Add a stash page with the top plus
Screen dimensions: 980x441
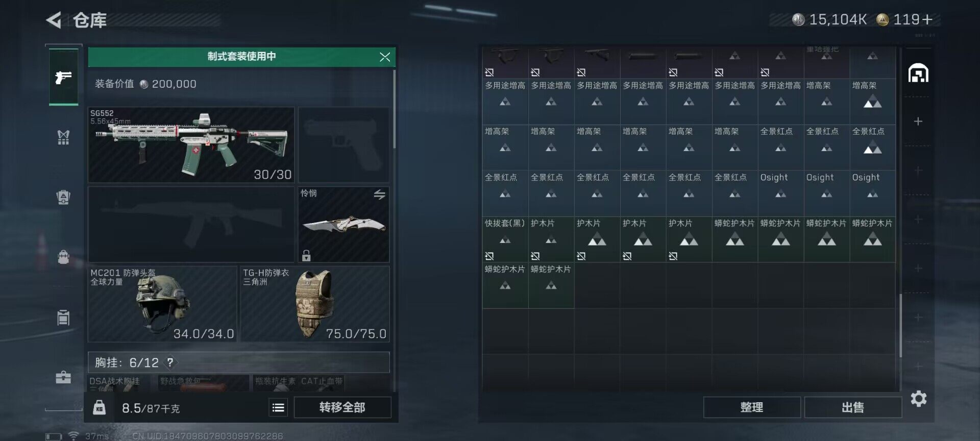click(918, 121)
